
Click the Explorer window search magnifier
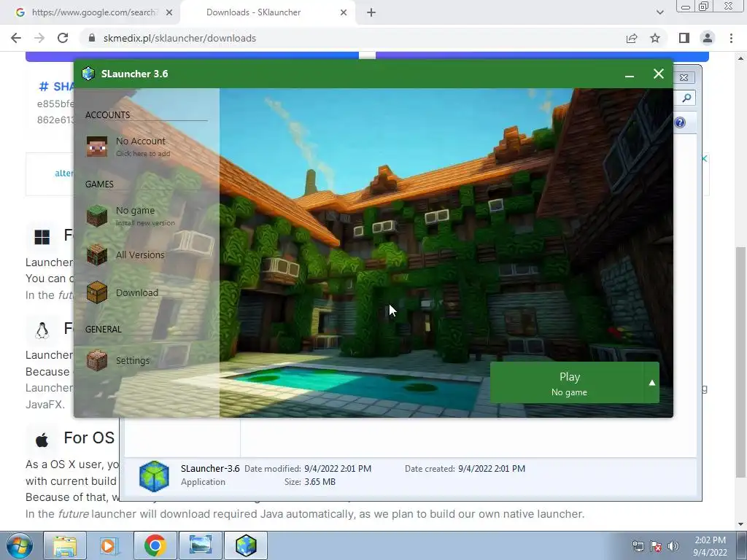click(x=686, y=98)
